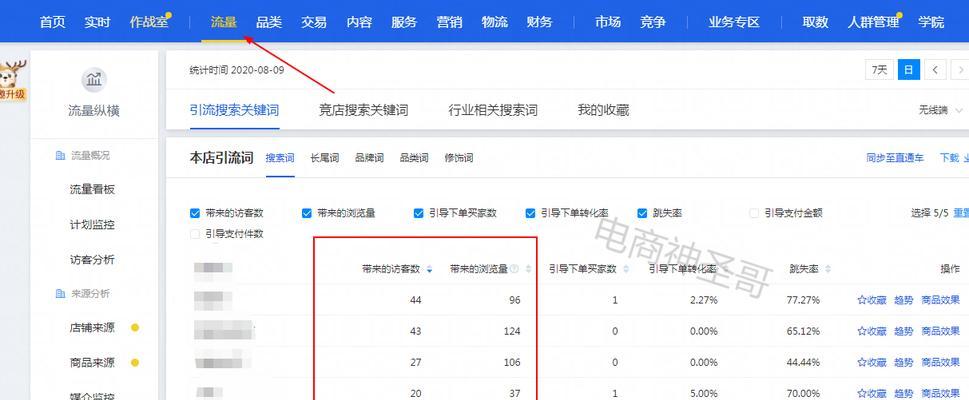Sort by 带来的访客数 column arrows
This screenshot has height=400, width=969.
[x=430, y=269]
